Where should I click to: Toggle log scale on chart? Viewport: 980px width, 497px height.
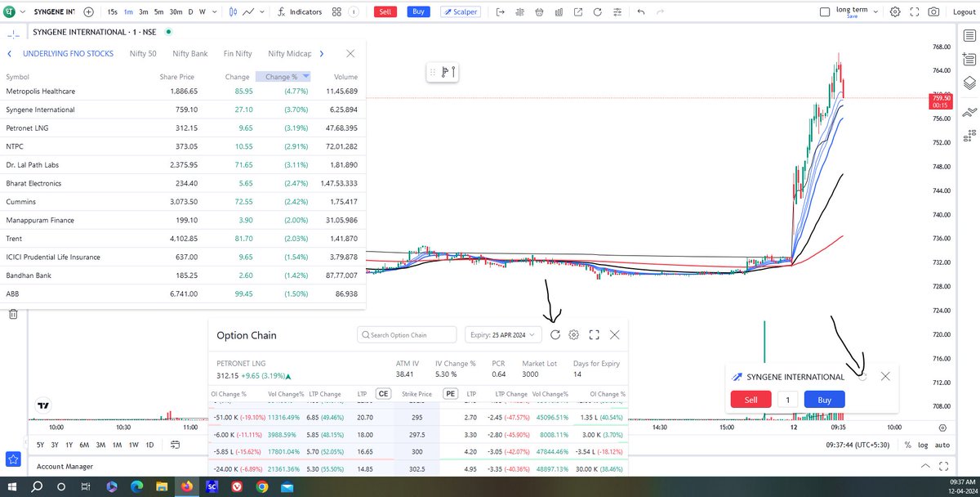(x=923, y=445)
